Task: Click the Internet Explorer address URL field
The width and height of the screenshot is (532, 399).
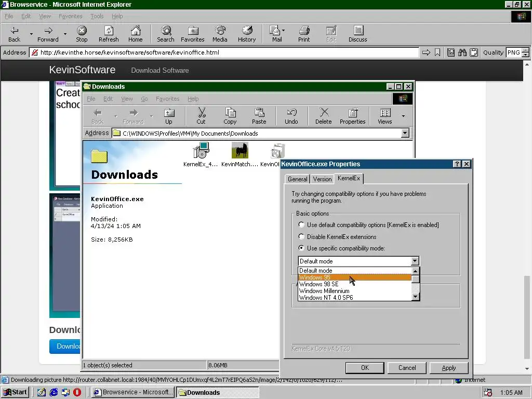Action: [x=224, y=52]
